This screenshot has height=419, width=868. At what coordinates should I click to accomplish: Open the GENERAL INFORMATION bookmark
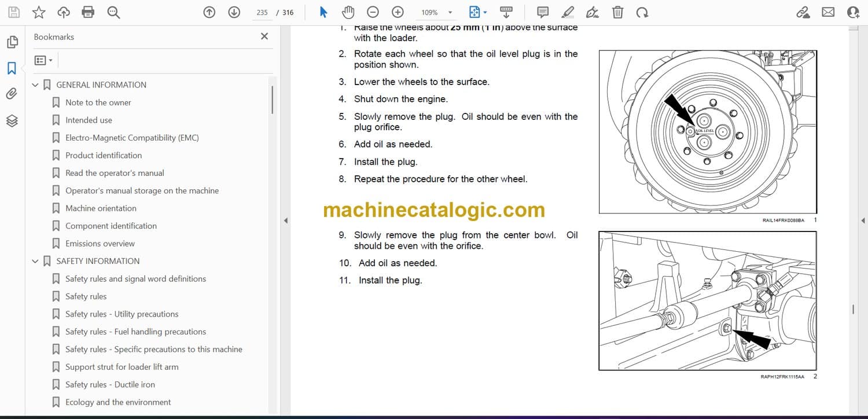click(x=101, y=84)
